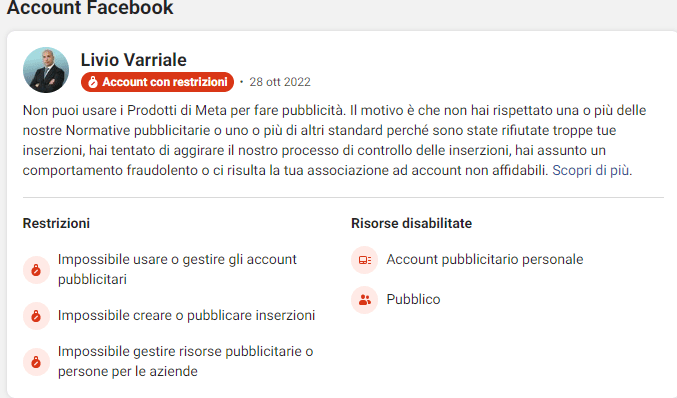This screenshot has width=677, height=398.
Task: Select 'Impossibile creare o pubblicare inserzioni' text
Action: coord(187,316)
